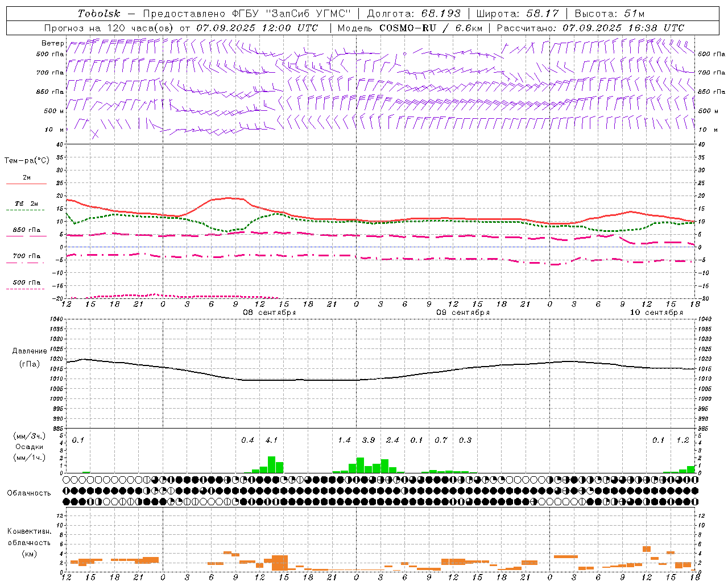Click the green dotted "Td 2м" legend line
This screenshot has width=728, height=582.
click(x=25, y=210)
